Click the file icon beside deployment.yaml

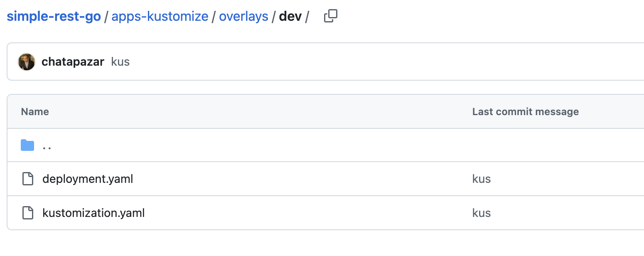click(x=27, y=179)
